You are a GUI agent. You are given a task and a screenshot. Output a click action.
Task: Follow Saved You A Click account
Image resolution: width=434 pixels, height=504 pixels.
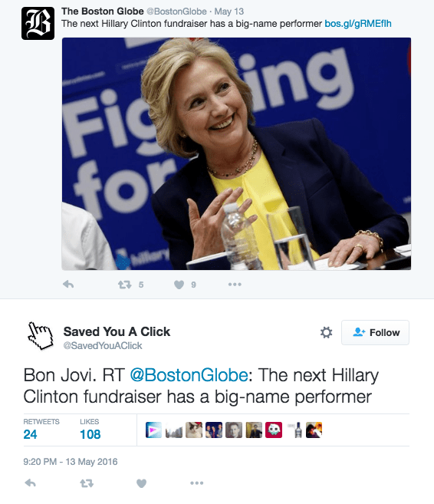(x=375, y=332)
